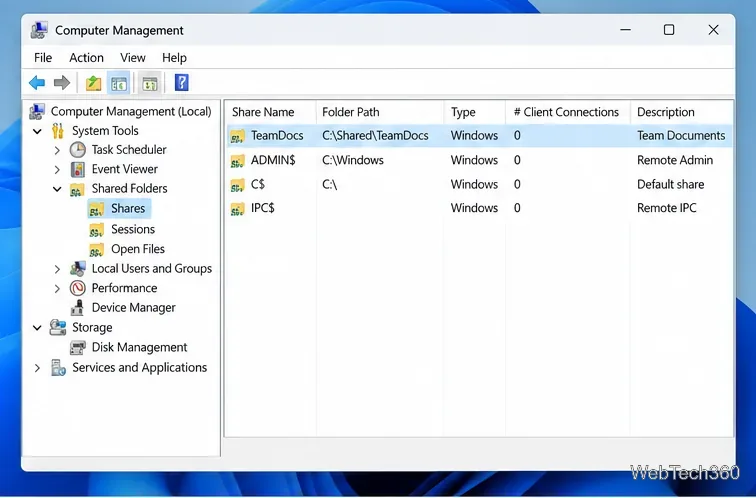Maximize the Computer Management window
Viewport: 756px width, 498px height.
669,30
